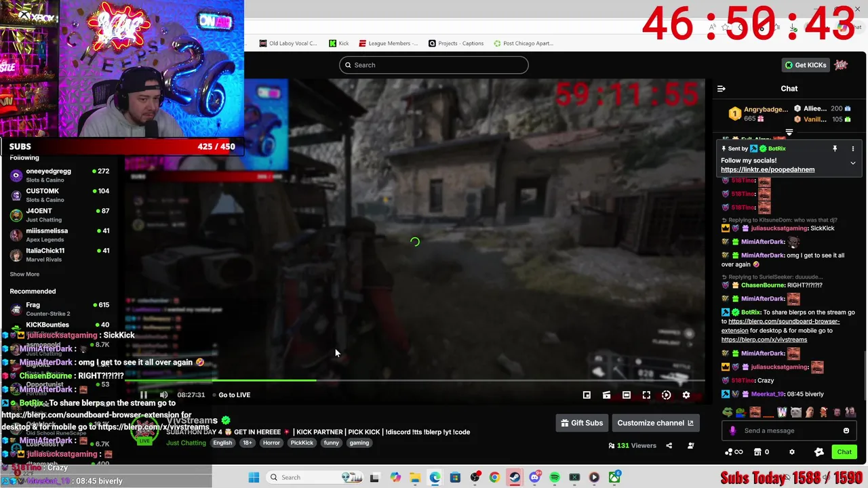Pause the stream video
The height and width of the screenshot is (488, 868).
(x=143, y=395)
